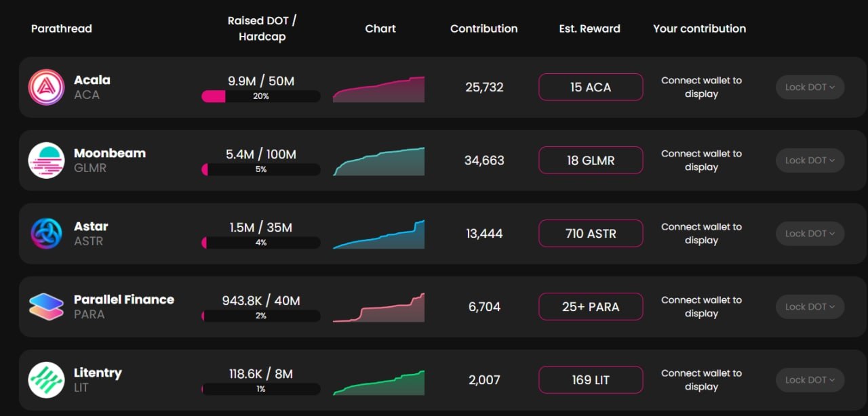Screen dimensions: 868x416
Task: Click the LIT ticker under Litentry
Action: [x=81, y=388]
